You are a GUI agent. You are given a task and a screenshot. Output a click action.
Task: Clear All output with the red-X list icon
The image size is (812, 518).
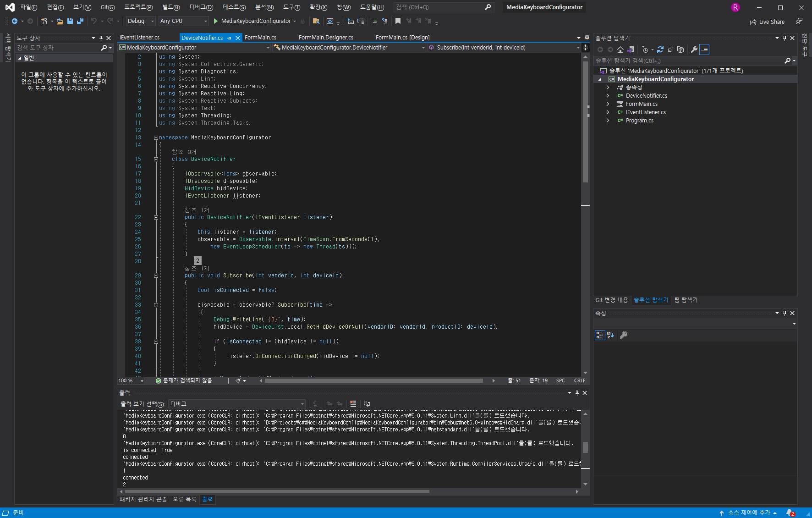[353, 404]
